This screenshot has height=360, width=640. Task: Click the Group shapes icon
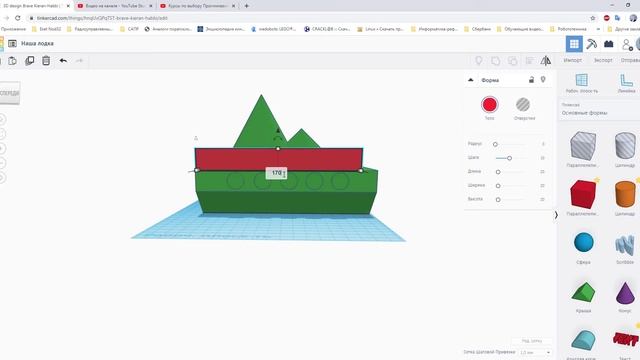coord(496,61)
